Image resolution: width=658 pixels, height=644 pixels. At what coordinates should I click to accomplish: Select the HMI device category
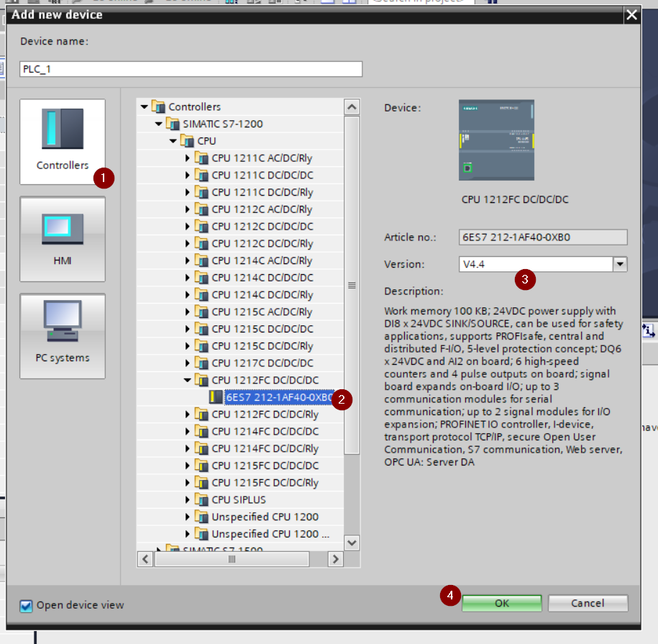(x=63, y=239)
